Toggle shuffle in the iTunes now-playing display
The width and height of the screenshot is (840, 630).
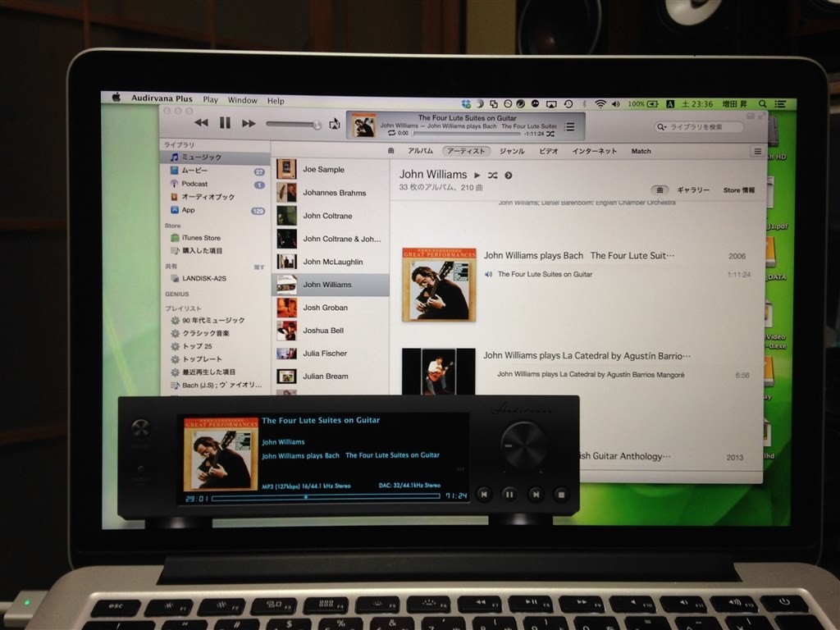(x=550, y=134)
